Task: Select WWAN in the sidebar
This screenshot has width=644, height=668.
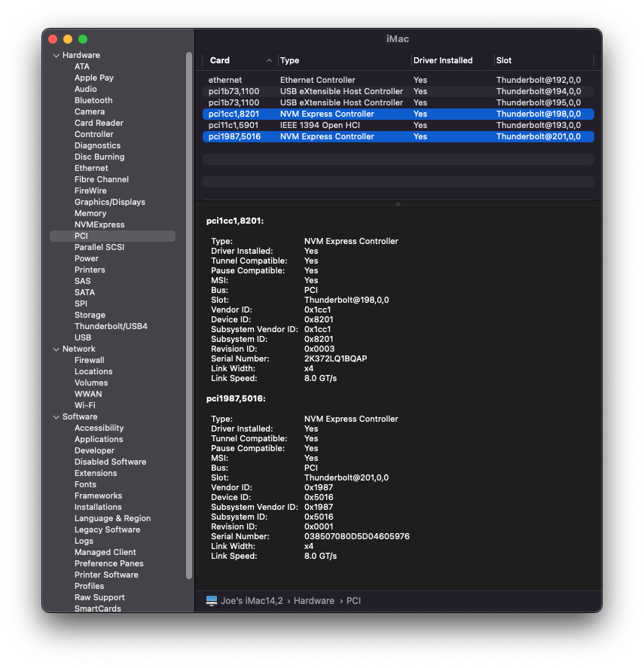Action: click(88, 394)
